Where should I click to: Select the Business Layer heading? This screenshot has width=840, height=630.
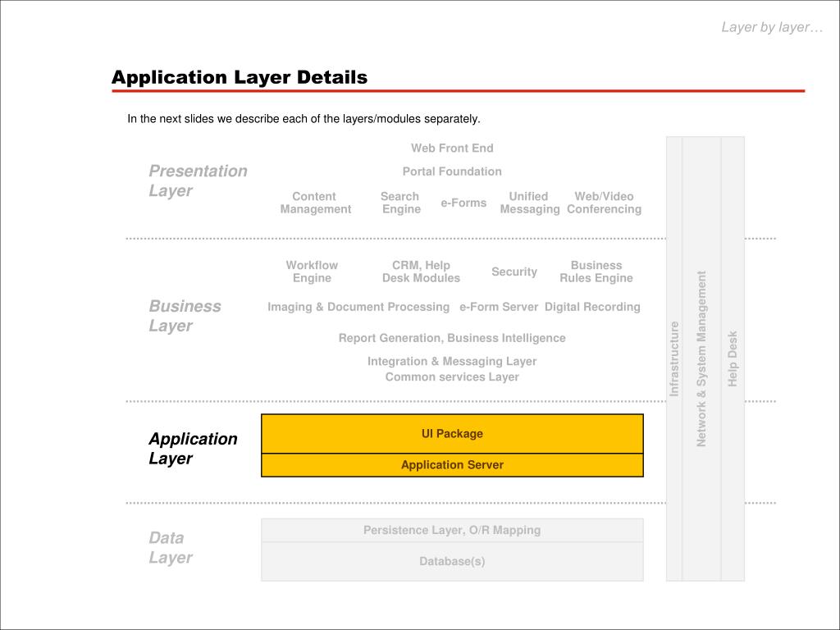pyautogui.click(x=185, y=316)
